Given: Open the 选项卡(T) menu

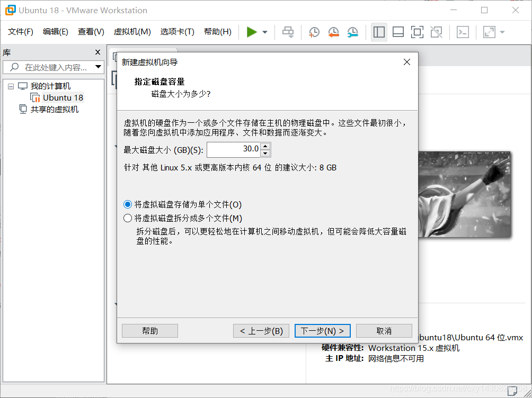Looking at the screenshot, I should click(177, 32).
